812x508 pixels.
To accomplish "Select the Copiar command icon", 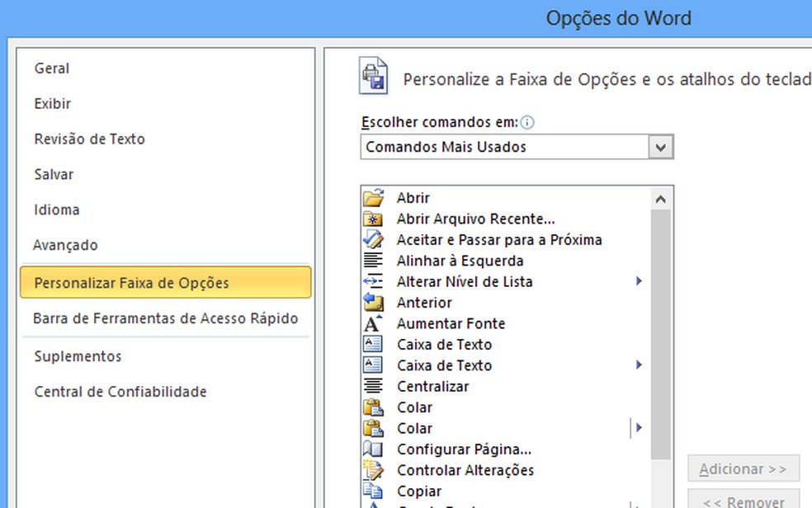I will point(373,491).
